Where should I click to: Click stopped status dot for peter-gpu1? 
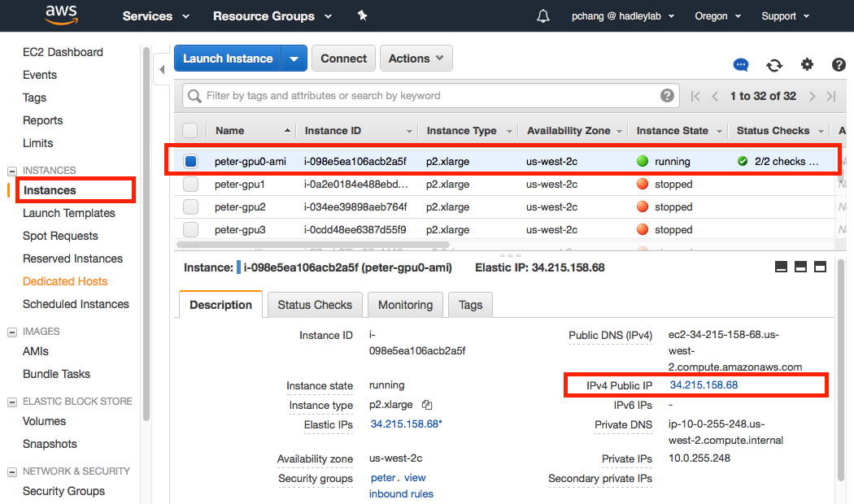[643, 184]
